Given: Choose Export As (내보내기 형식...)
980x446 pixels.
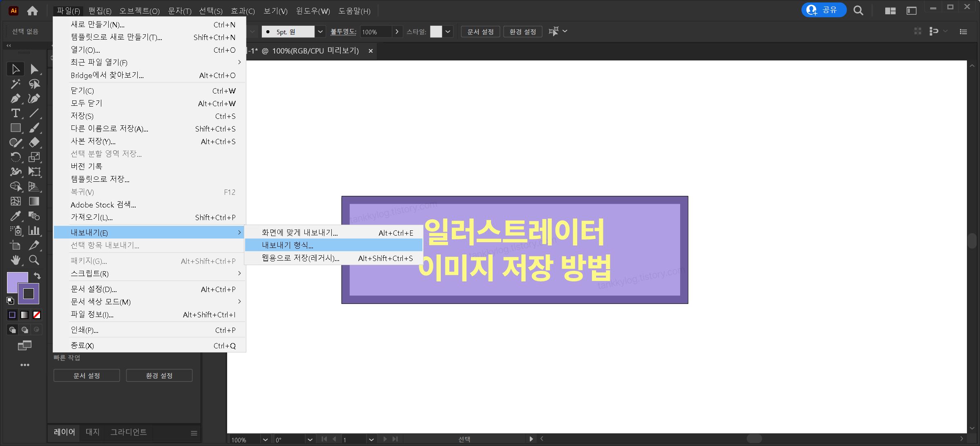Looking at the screenshot, I should [333, 245].
